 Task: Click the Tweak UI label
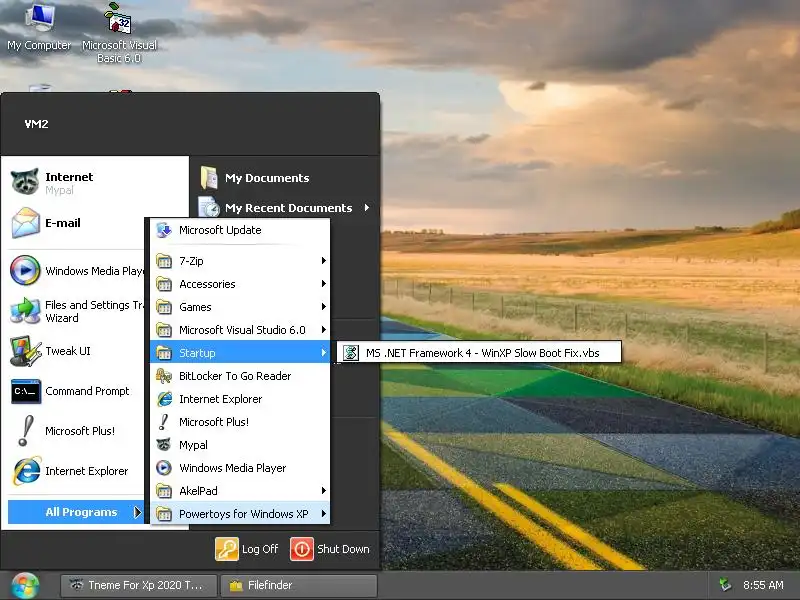click(x=68, y=351)
